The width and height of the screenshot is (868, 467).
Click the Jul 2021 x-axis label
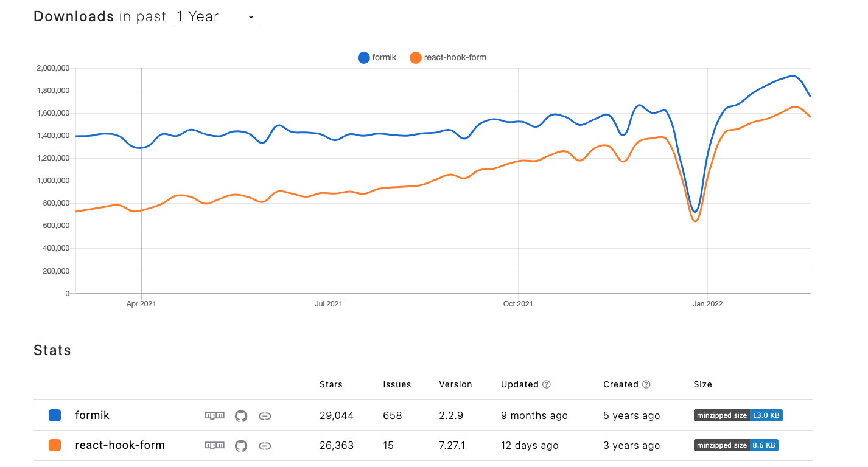(x=329, y=304)
